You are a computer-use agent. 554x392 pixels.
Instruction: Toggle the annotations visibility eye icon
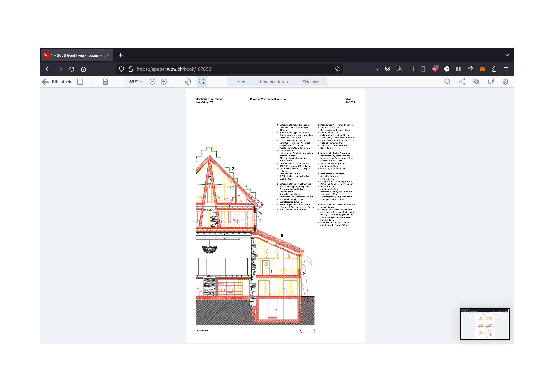(x=476, y=82)
